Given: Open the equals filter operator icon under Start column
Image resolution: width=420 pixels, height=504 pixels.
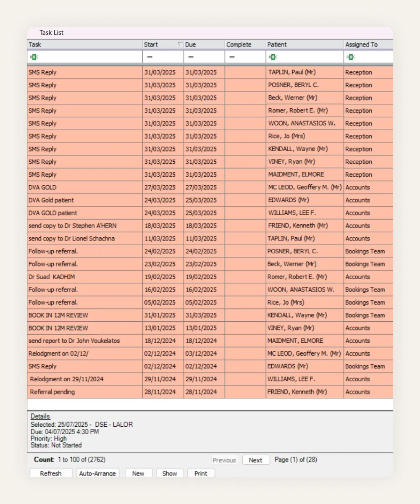Looking at the screenshot, I should point(150,57).
